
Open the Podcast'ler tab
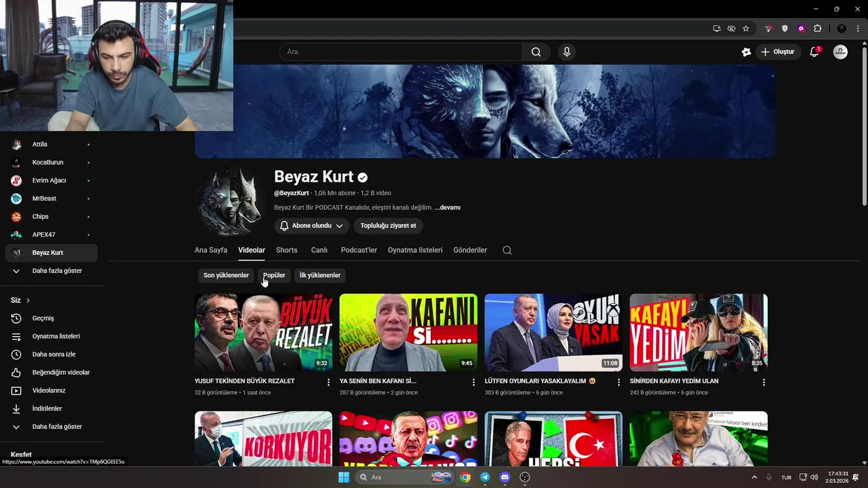[x=359, y=250]
